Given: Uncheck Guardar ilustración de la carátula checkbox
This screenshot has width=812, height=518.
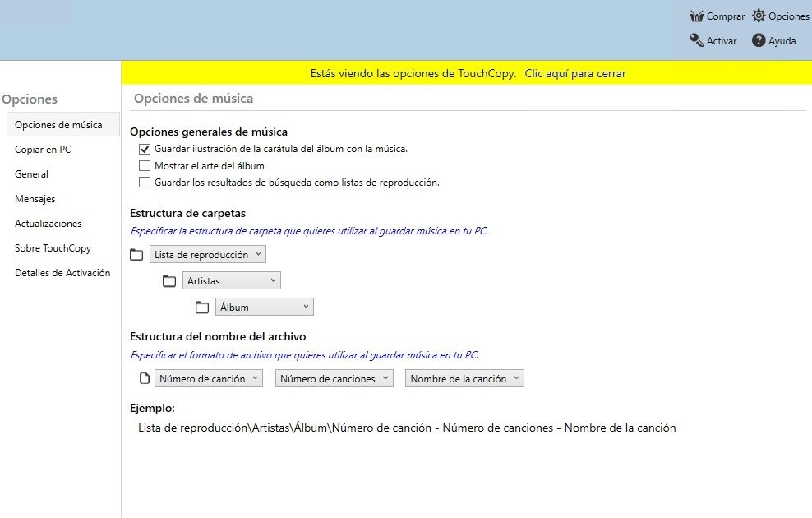Looking at the screenshot, I should [x=145, y=149].
